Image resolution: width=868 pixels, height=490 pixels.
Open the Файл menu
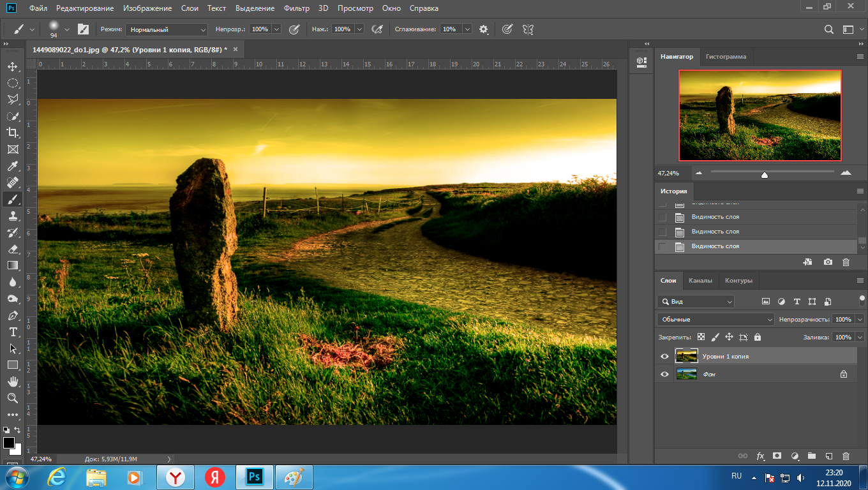[x=38, y=8]
